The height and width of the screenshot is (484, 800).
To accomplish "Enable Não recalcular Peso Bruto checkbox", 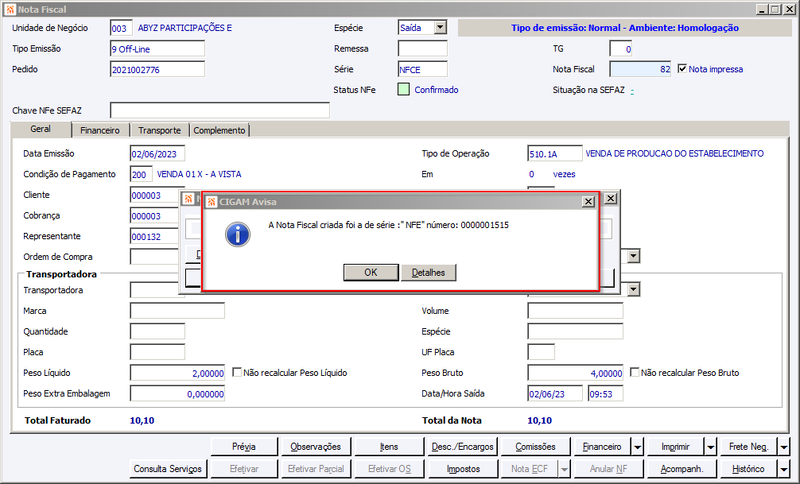I will click(x=634, y=372).
